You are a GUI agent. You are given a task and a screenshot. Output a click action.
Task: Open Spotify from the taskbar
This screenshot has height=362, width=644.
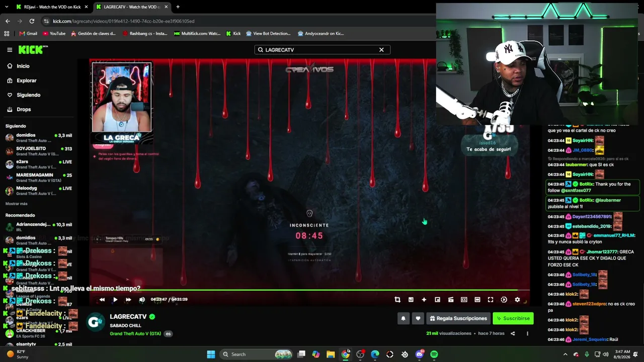tap(434, 354)
